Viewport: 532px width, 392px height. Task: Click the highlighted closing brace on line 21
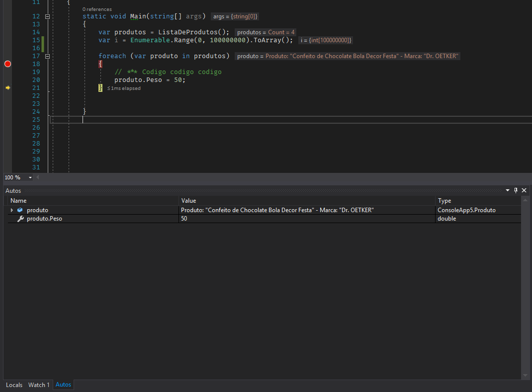[100, 88]
